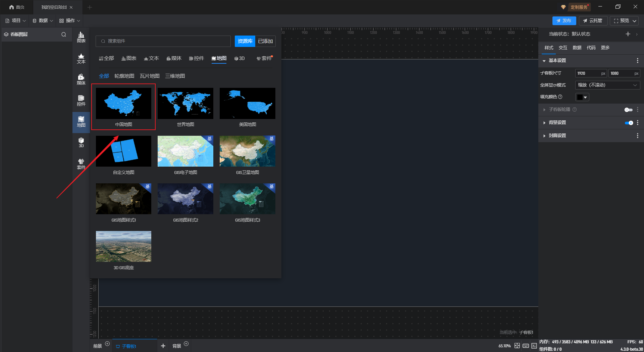Toggle the 子看板轮播 switch
The height and width of the screenshot is (352, 644).
click(x=628, y=110)
